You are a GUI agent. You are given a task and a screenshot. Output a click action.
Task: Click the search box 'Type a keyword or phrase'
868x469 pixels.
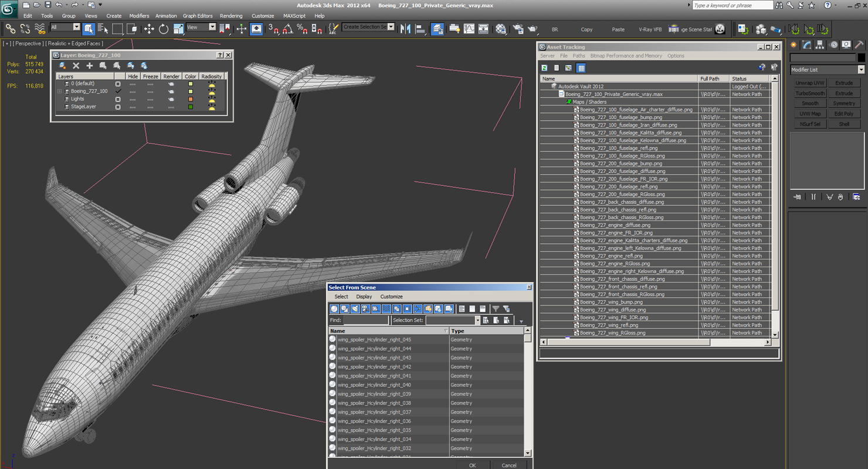click(733, 5)
